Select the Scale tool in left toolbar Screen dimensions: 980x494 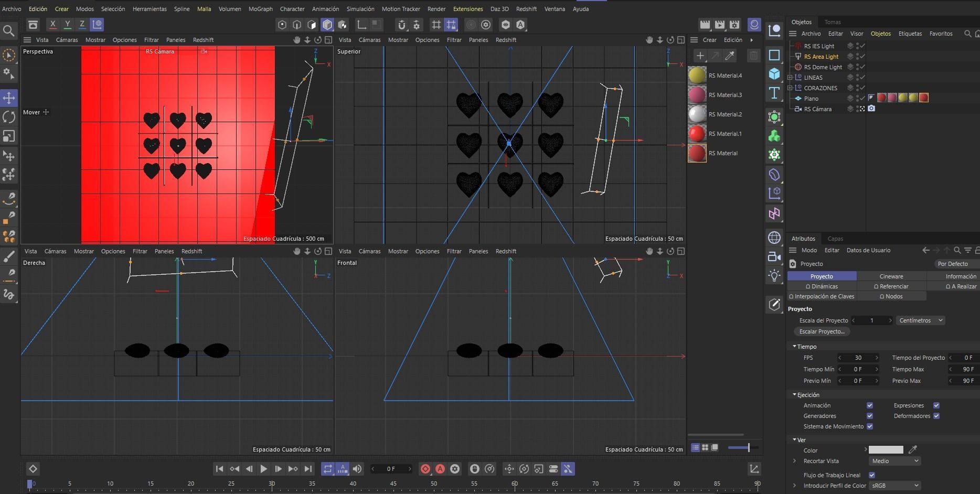click(x=9, y=136)
